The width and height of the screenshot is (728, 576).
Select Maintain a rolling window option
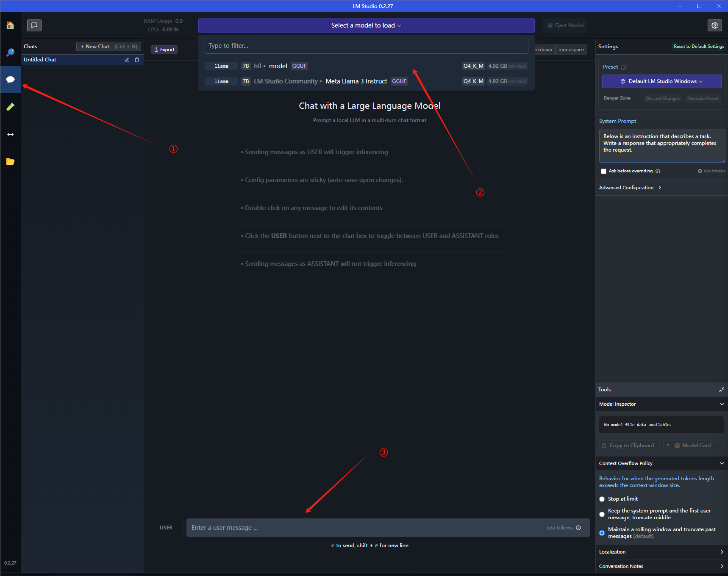602,533
